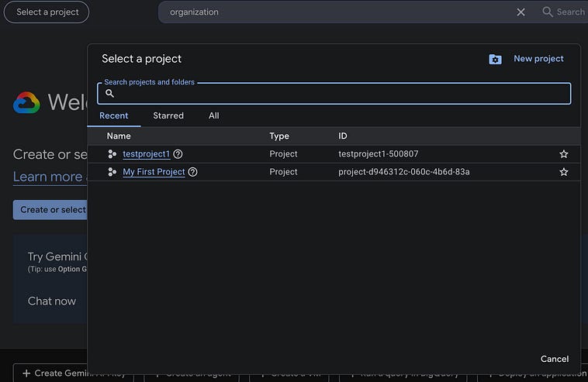The image size is (588, 382).
Task: Open help icon next to My First Project
Action: [192, 172]
